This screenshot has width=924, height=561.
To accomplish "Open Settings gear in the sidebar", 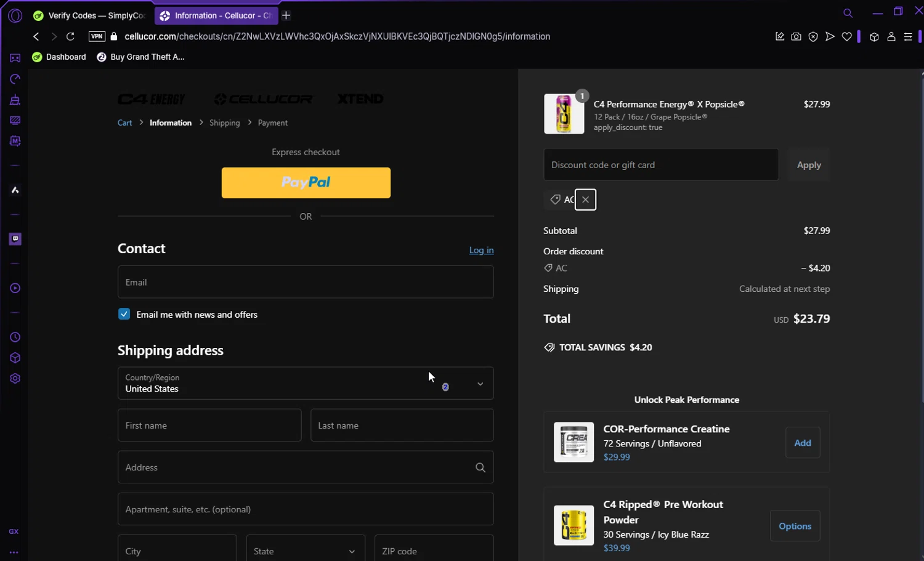I will (x=15, y=379).
